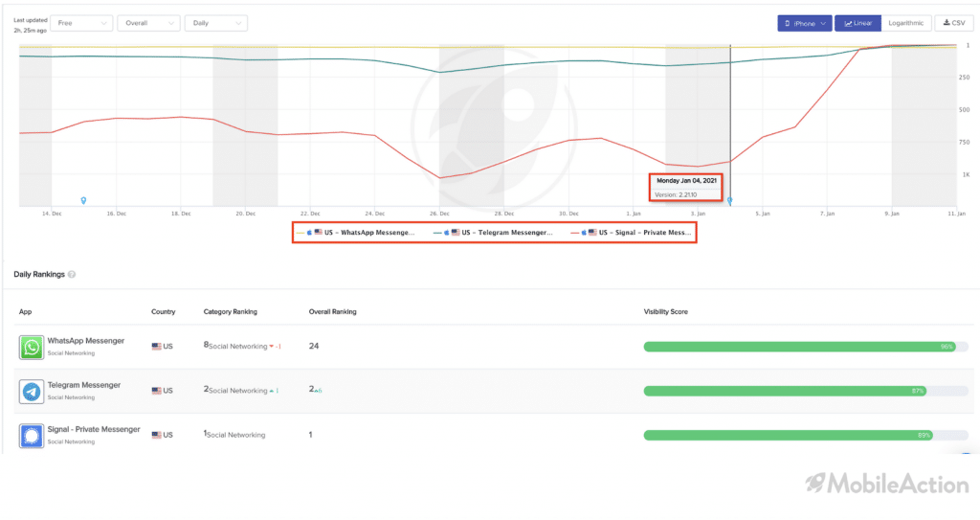The width and height of the screenshot is (980, 520).
Task: Click the US flag in WhatsApp row
Action: [156, 346]
